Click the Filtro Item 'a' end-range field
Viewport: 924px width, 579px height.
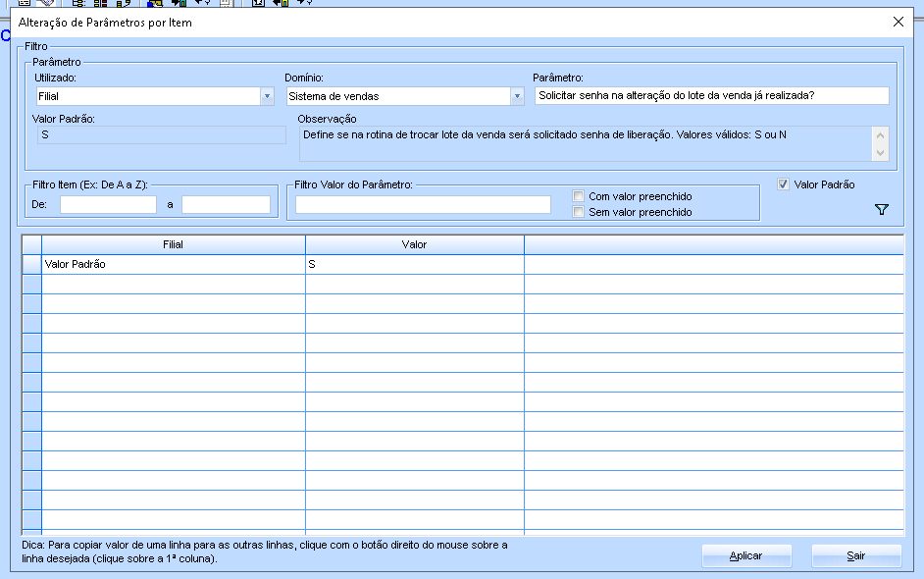tap(226, 204)
